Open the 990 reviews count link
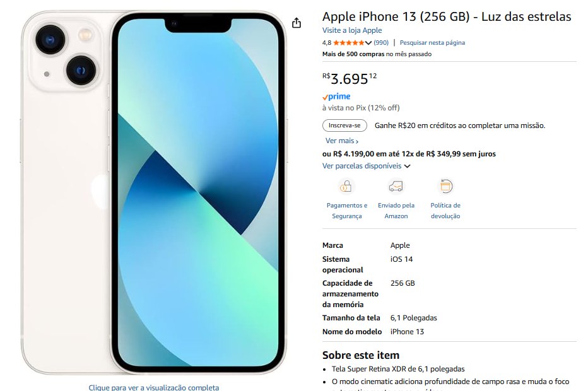The image size is (588, 391). click(381, 43)
